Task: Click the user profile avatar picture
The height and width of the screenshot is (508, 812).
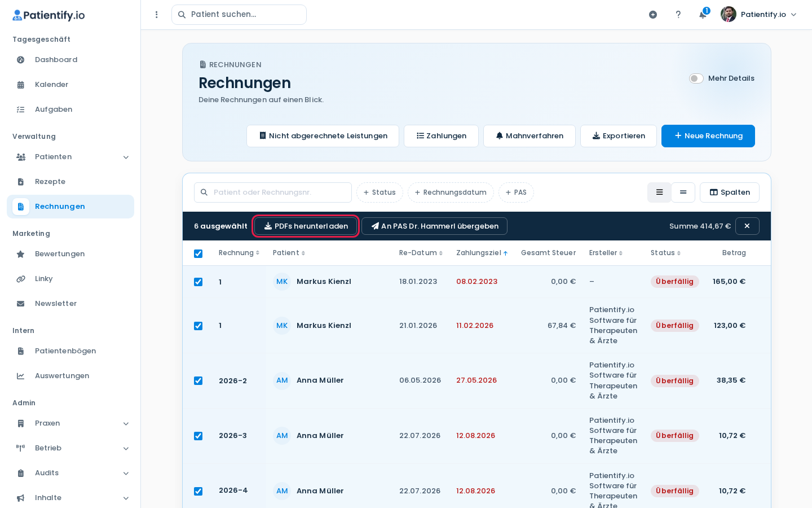Action: [729, 14]
